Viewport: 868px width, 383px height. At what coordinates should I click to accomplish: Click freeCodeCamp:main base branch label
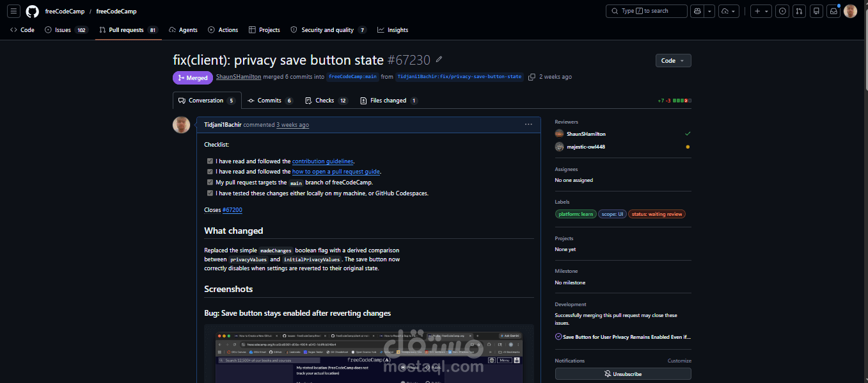(x=352, y=77)
